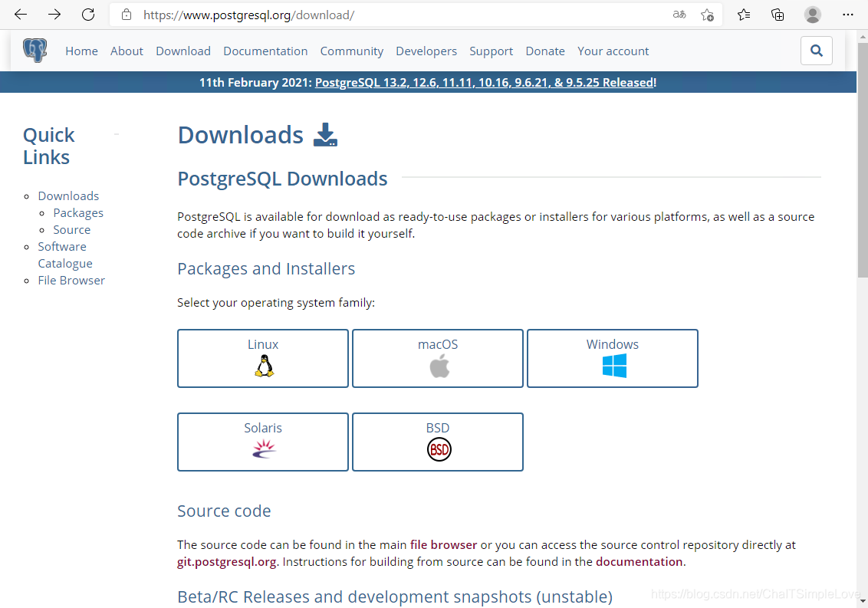Add page to favorites star icon
The image size is (868, 608).
click(707, 15)
